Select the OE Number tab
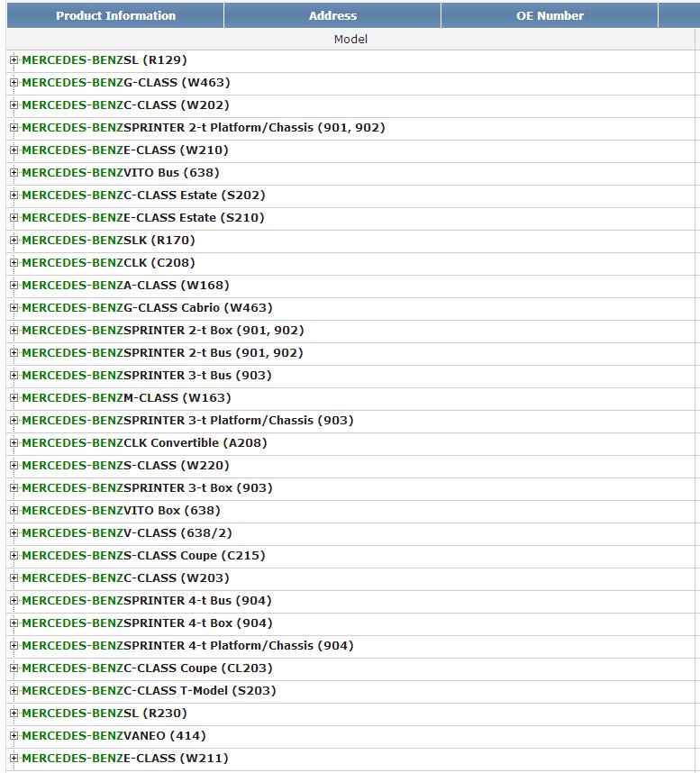 click(x=550, y=15)
